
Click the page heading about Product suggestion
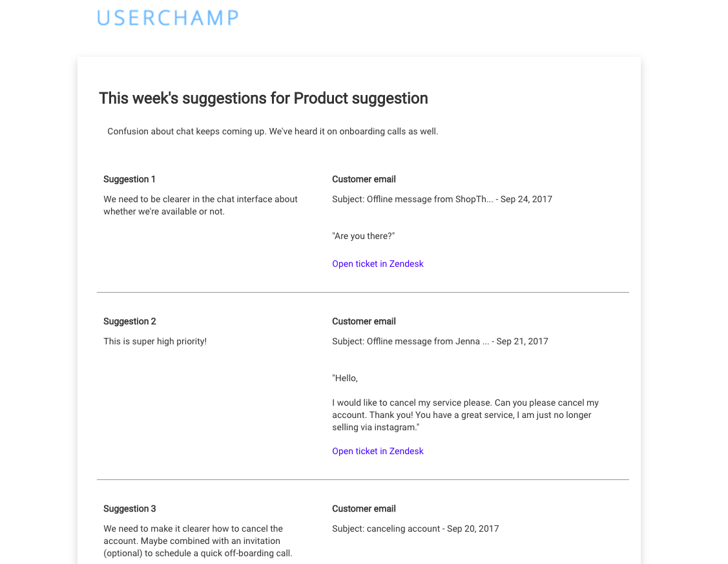click(264, 98)
